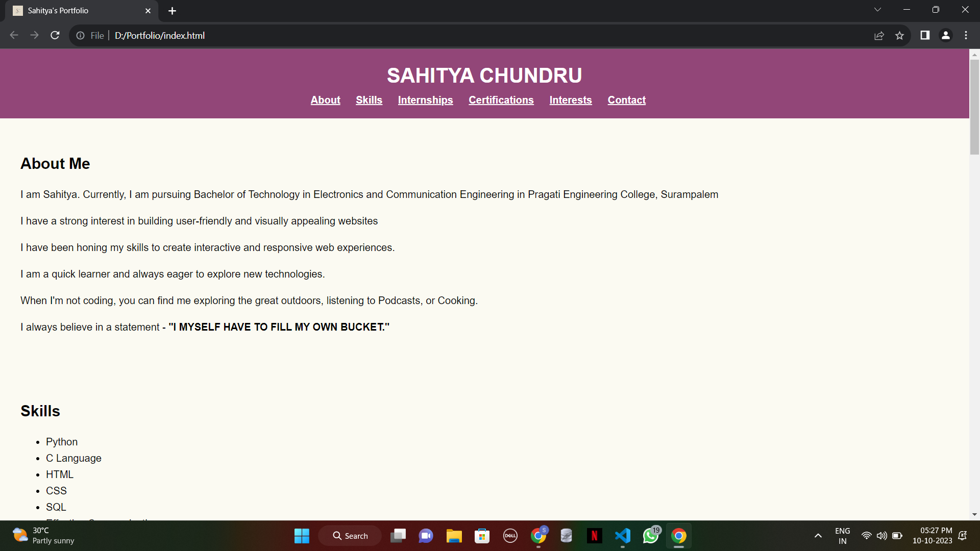This screenshot has width=980, height=551.
Task: Open the Chrome profile avatar
Action: click(946, 35)
